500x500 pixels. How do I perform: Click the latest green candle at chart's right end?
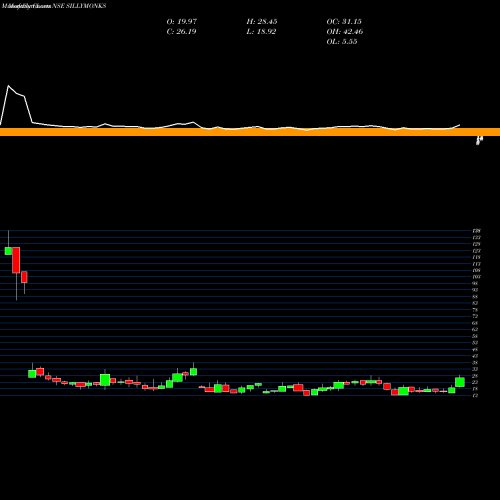point(460,382)
